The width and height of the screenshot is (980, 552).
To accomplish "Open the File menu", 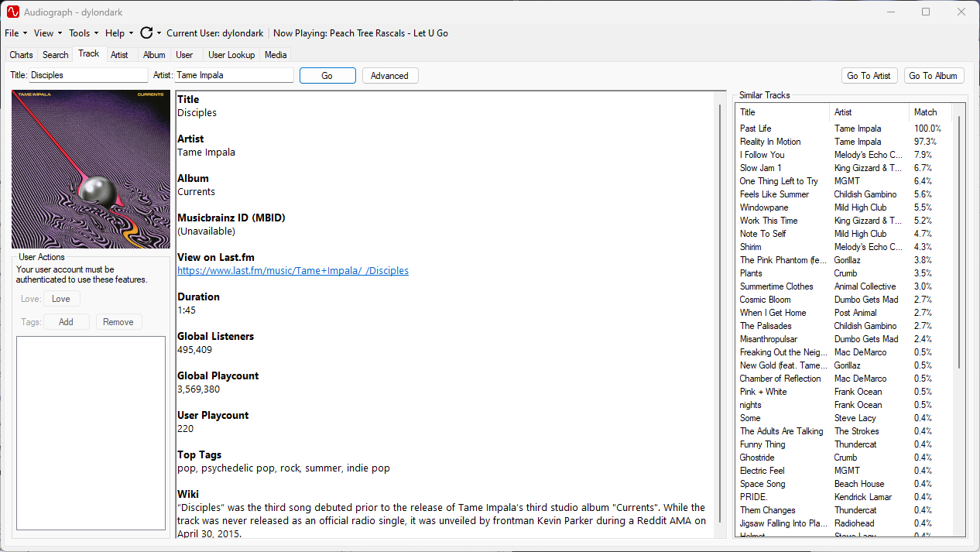I will [x=14, y=33].
